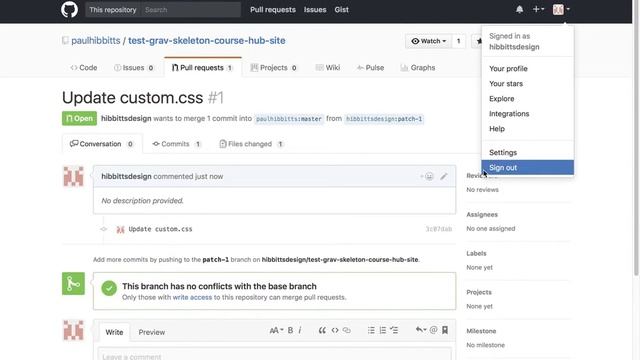Switch to the repository Pull requests tab
The image size is (640, 360).
click(x=203, y=67)
